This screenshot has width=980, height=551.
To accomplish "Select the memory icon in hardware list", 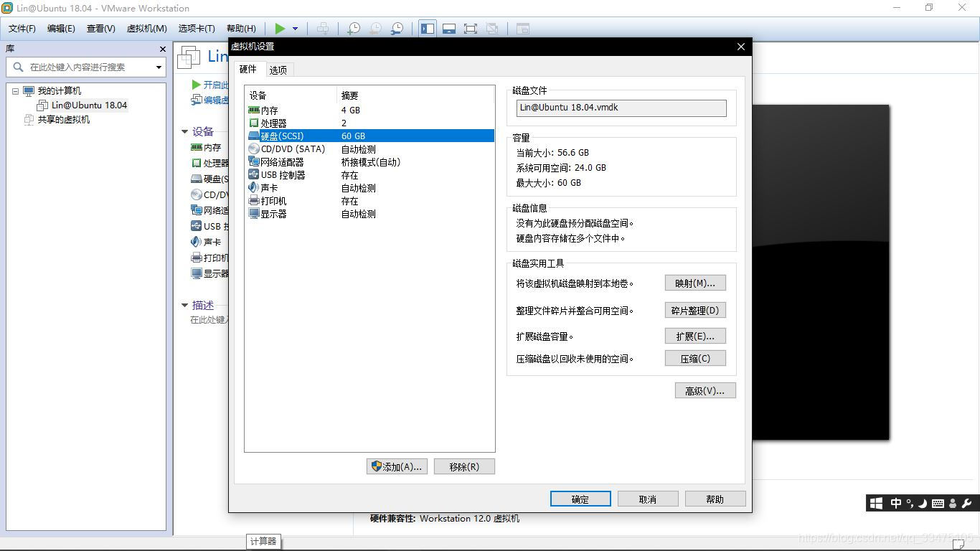I will (253, 110).
